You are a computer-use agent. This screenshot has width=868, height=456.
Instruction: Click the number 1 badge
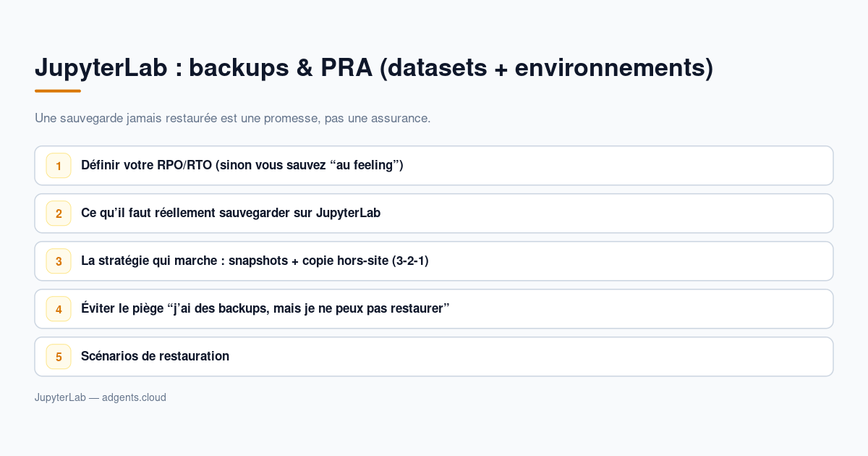pos(59,166)
